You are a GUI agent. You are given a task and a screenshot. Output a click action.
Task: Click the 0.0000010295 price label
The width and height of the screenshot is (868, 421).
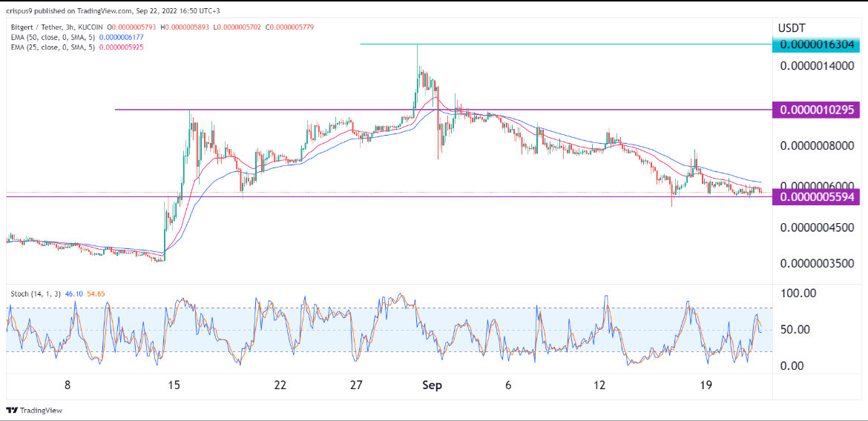click(x=817, y=110)
